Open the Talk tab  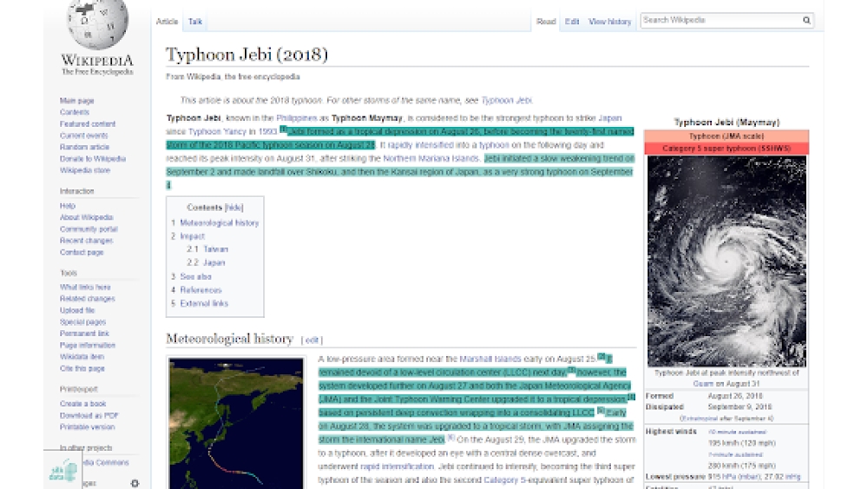(194, 22)
